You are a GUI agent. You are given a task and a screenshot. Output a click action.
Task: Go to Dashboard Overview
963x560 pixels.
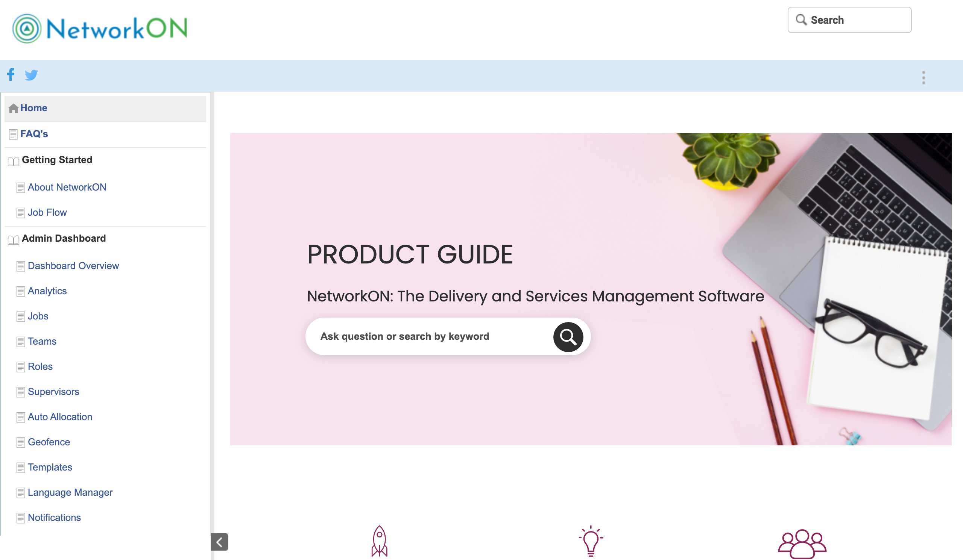tap(73, 266)
